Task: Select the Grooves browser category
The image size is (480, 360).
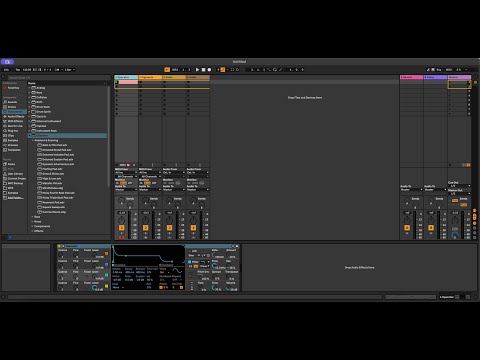Action: (13, 145)
